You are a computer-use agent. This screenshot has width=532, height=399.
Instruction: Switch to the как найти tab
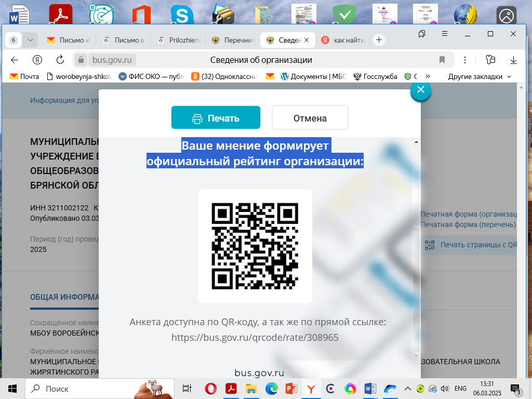coord(343,40)
